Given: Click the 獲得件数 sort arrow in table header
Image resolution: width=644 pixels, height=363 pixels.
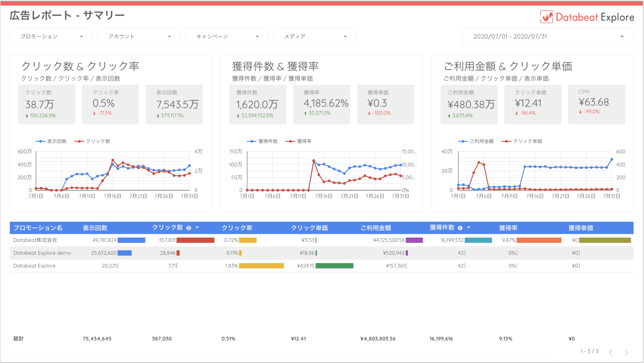Looking at the screenshot, I should point(469,228).
